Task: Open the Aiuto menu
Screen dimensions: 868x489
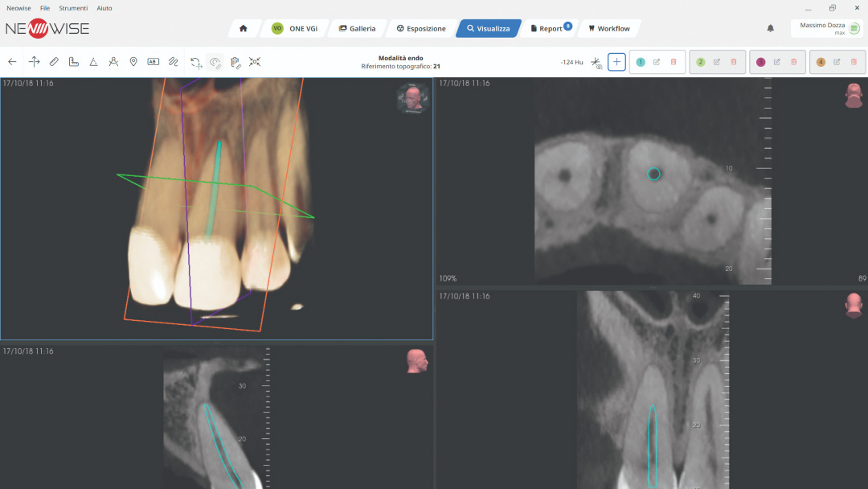Action: (x=104, y=8)
